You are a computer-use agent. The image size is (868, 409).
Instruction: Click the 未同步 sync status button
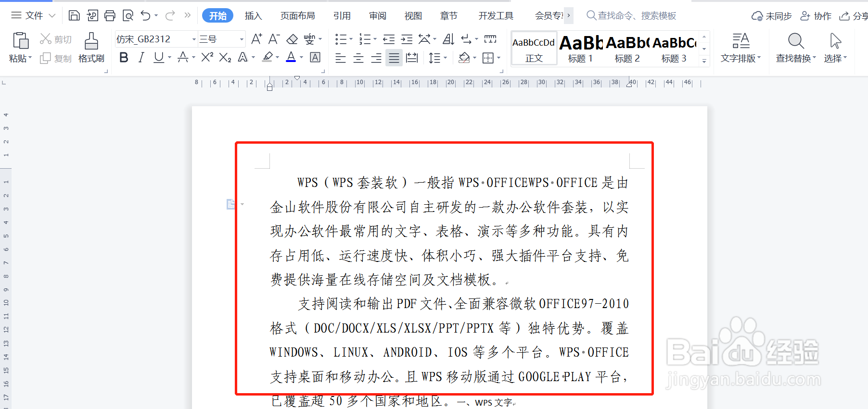point(771,16)
